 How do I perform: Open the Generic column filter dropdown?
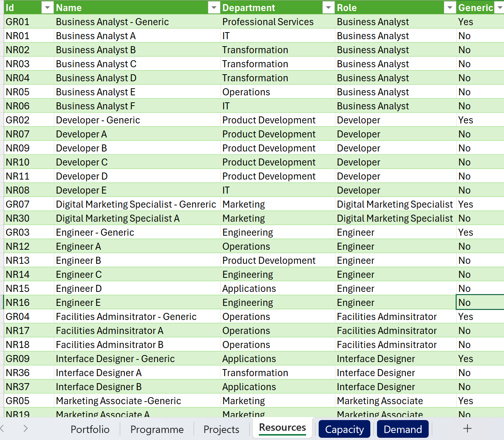(x=499, y=7)
